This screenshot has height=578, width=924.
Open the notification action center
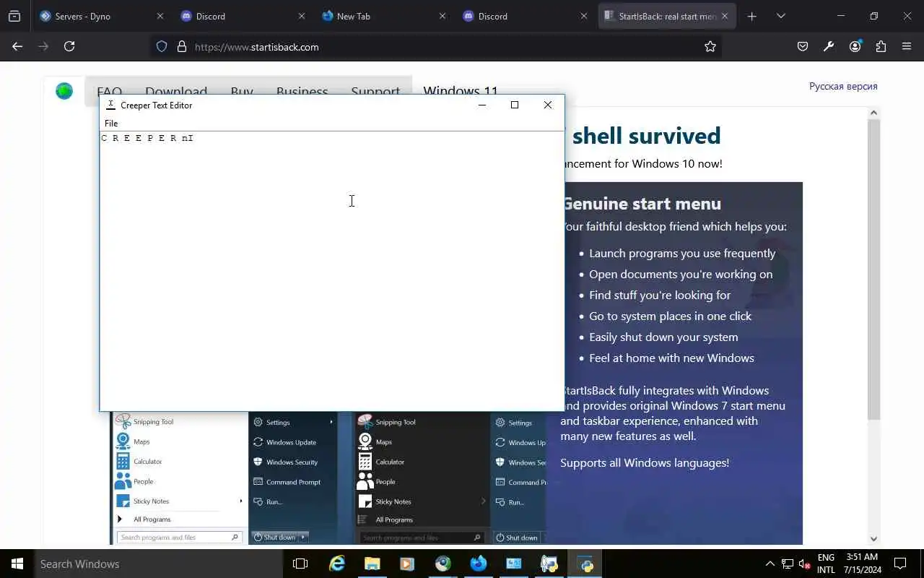coord(900,564)
